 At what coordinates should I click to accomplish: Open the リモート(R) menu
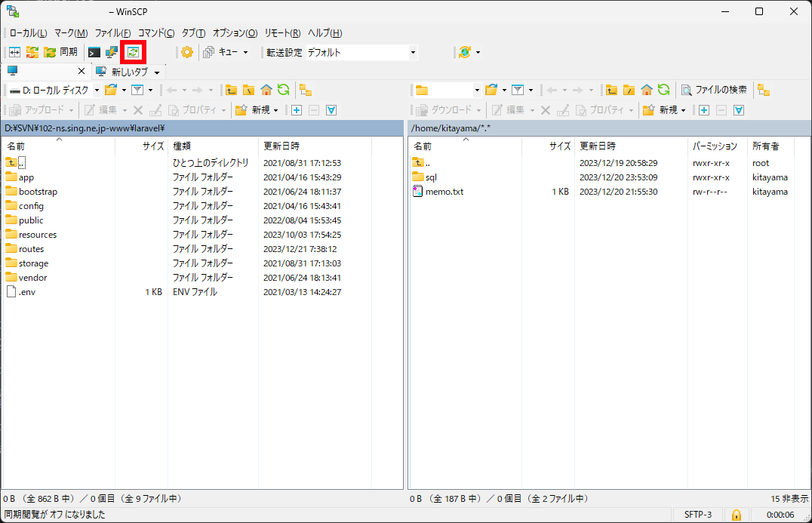(282, 33)
